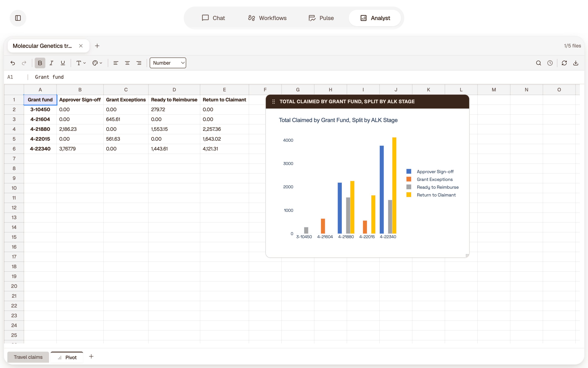Image resolution: width=588 pixels, height=368 pixels.
Task: Click the chart resize corner handle
Action: click(x=467, y=255)
